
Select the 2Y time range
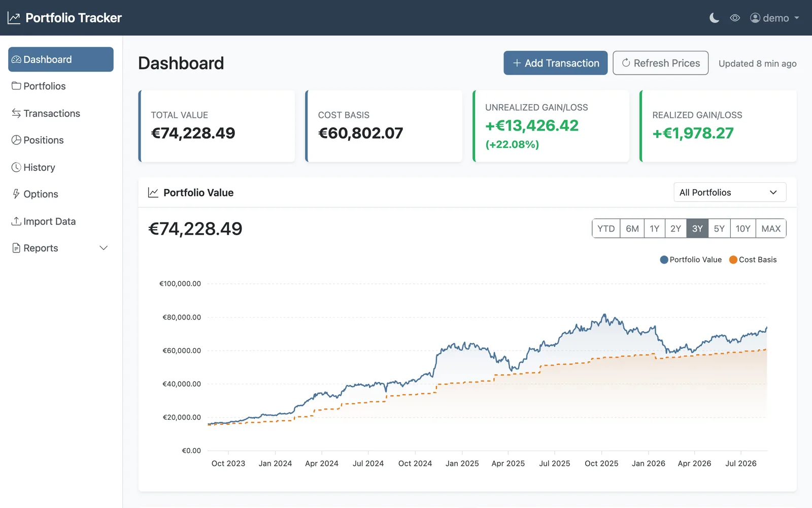click(676, 229)
